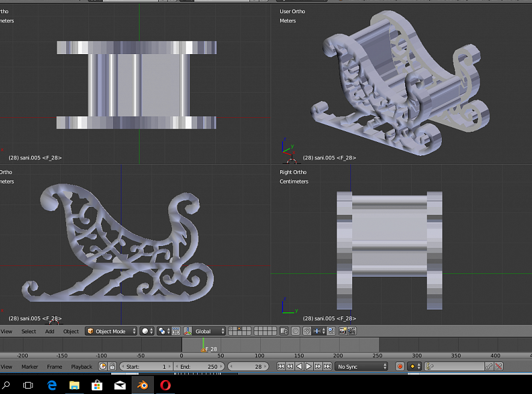Click the insert keyframe key icon
Screen dimensions: 532x394
tap(489, 366)
